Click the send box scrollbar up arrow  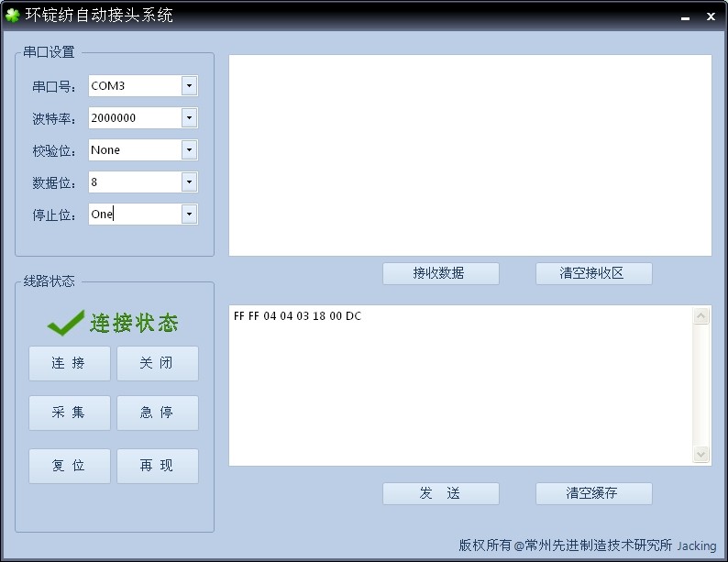(700, 316)
